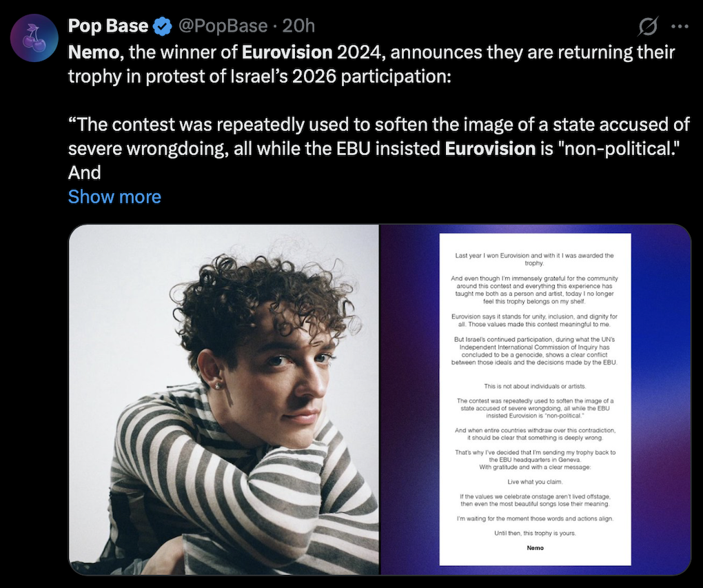
Task: Open the 20h timestamp permalink
Action: pyautogui.click(x=298, y=26)
